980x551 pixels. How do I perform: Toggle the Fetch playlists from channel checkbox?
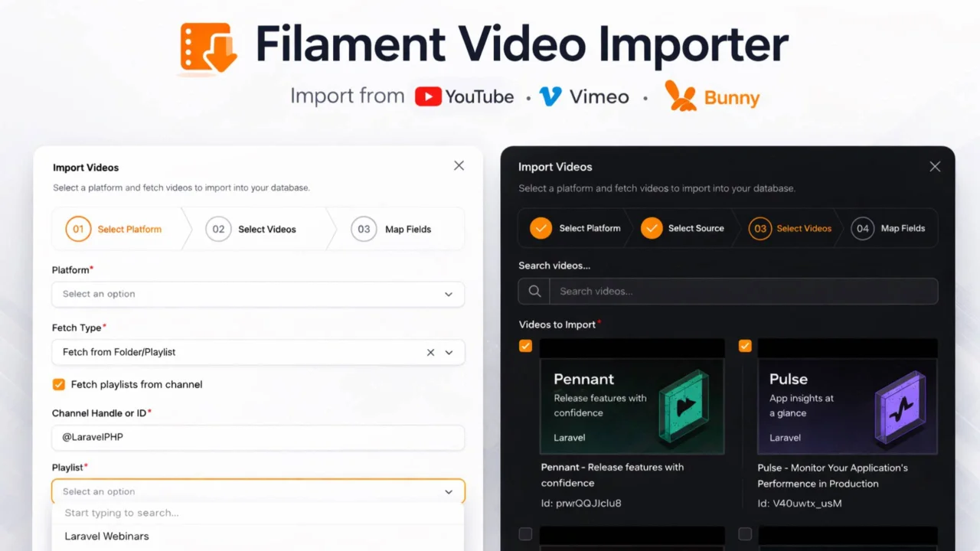tap(59, 384)
